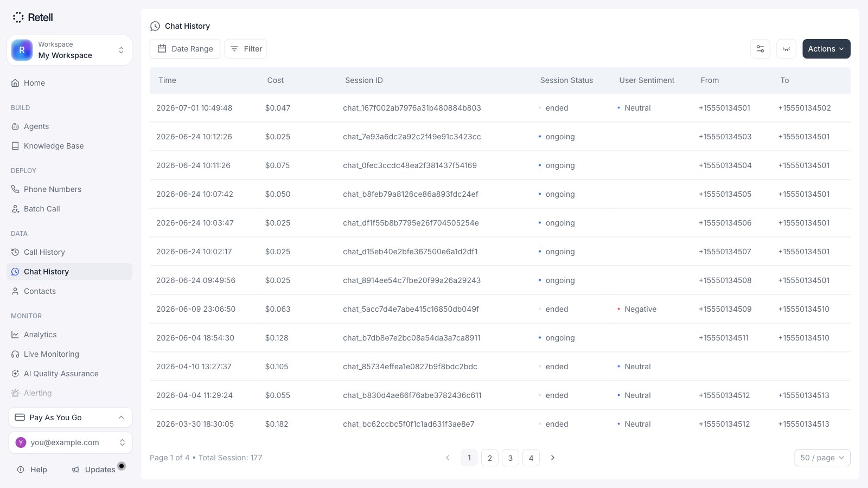Image resolution: width=868 pixels, height=488 pixels.
Task: Click the $0.182 cost cell
Action: (277, 424)
